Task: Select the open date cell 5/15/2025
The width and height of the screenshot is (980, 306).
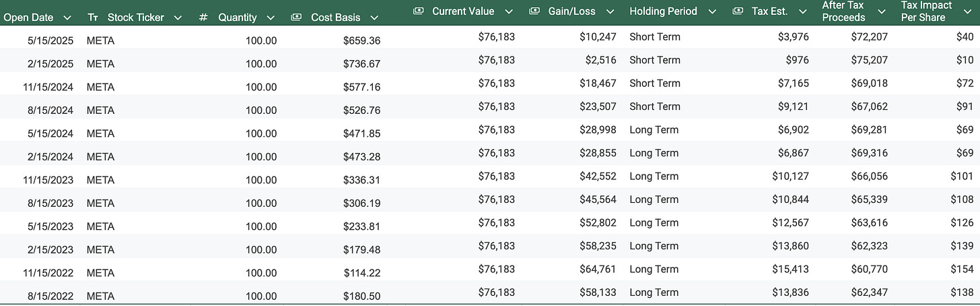Action: (50, 40)
